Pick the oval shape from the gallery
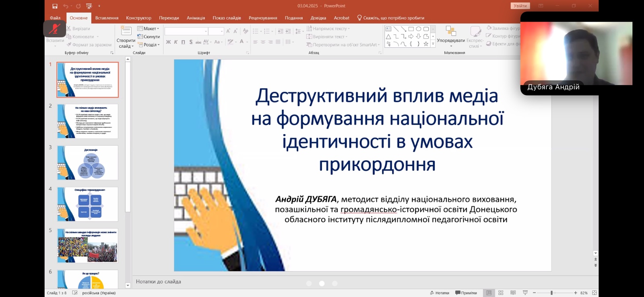The height and width of the screenshot is (297, 644). click(x=419, y=29)
